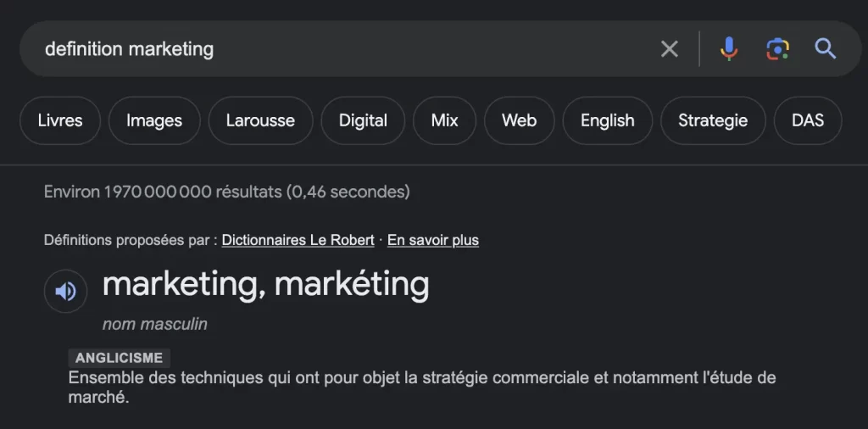
Task: Switch to the Images filter
Action: pyautogui.click(x=154, y=120)
